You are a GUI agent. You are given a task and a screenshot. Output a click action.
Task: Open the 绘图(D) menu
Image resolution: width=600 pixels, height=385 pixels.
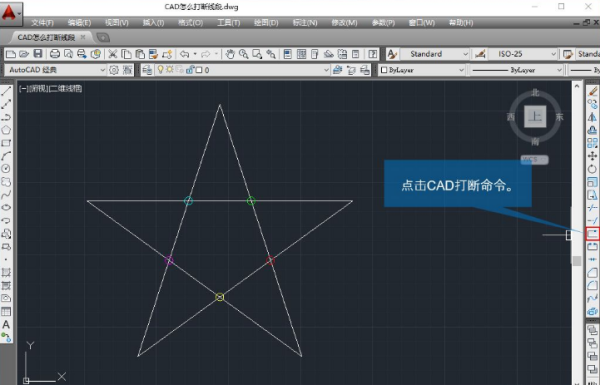click(266, 23)
